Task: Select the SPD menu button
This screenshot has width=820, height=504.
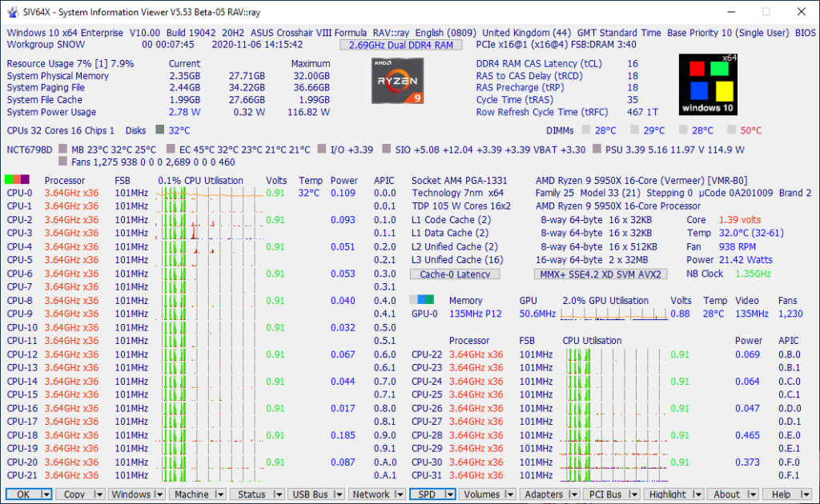Action: coord(432,494)
